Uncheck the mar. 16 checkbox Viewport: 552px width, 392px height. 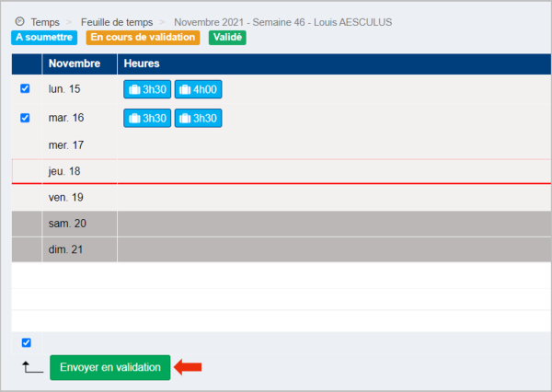click(x=26, y=118)
